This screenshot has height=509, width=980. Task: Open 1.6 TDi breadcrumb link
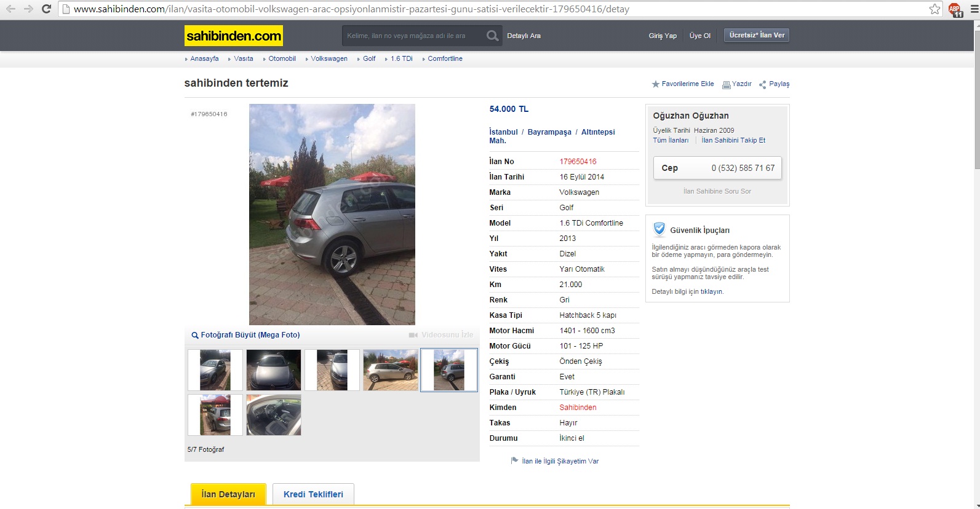coord(402,58)
